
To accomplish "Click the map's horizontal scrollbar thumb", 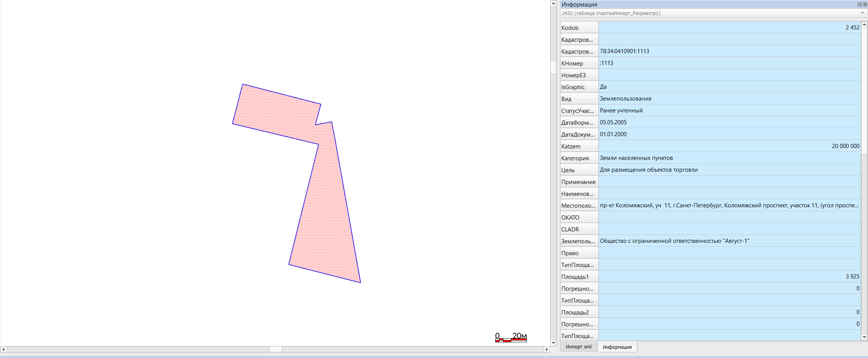I will tap(275, 349).
